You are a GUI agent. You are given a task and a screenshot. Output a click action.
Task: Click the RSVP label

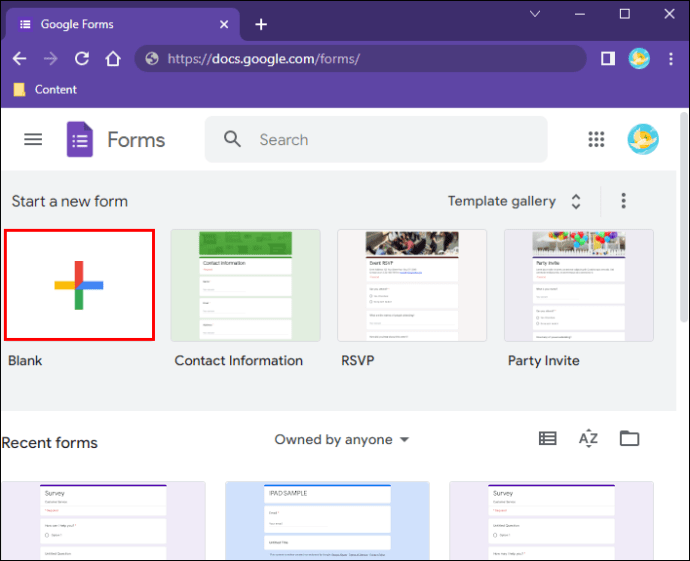pos(358,361)
